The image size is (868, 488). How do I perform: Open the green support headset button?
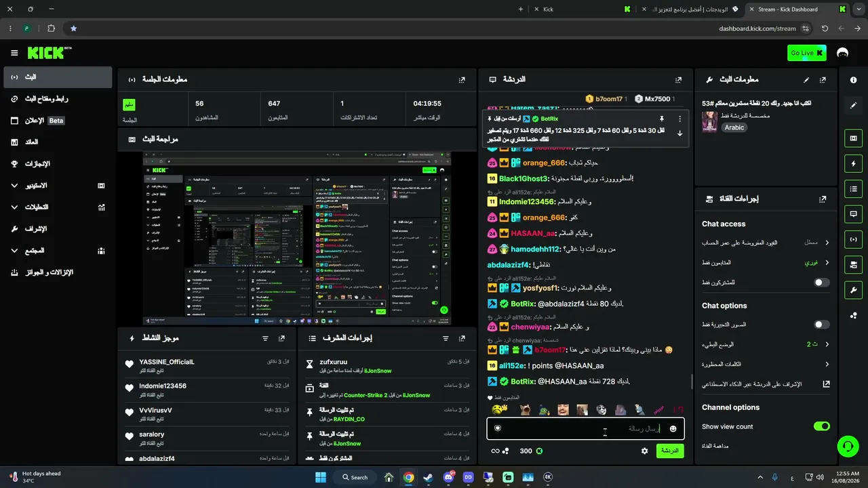point(847,446)
